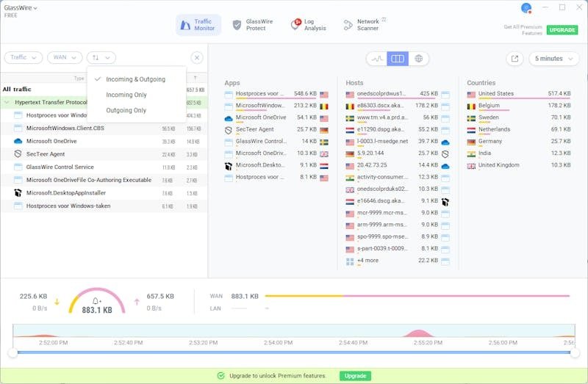Click the Microsoft.Deskto... box icon in Apps
This screenshot has height=384, width=588.
[x=229, y=166]
